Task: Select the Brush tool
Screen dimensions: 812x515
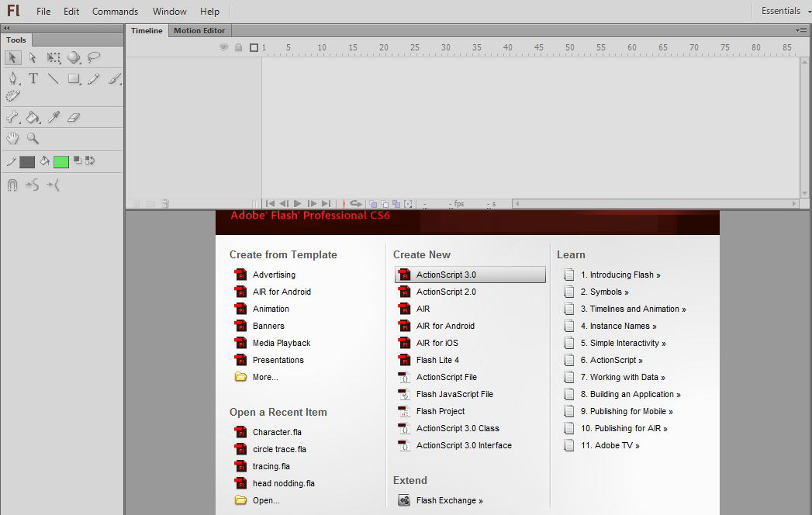Action: [115, 79]
